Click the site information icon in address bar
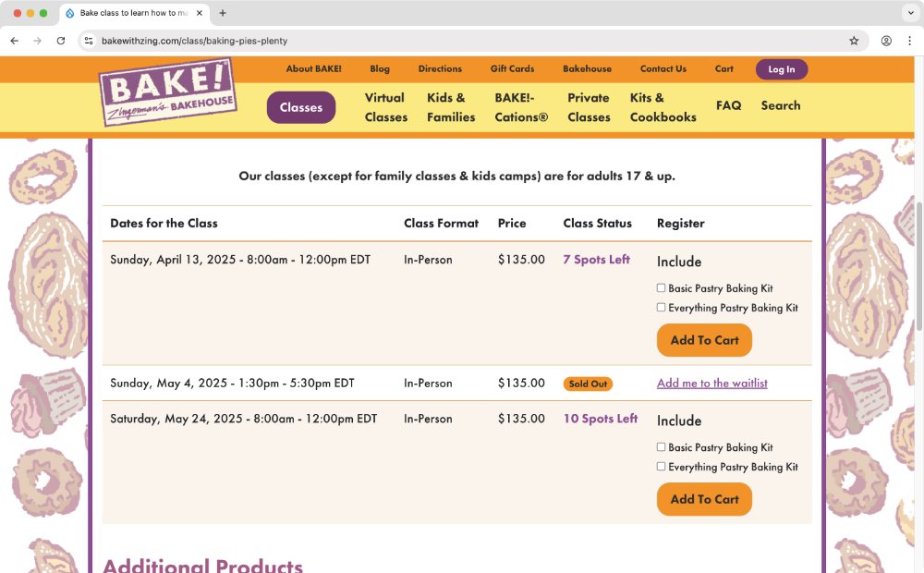The width and height of the screenshot is (924, 573). tap(89, 41)
